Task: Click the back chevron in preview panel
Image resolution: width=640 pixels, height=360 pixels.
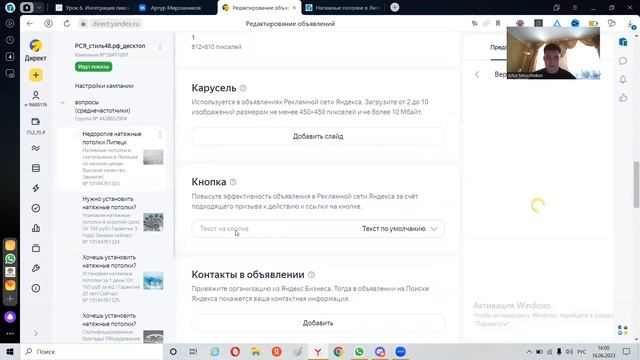Action: click(477, 74)
